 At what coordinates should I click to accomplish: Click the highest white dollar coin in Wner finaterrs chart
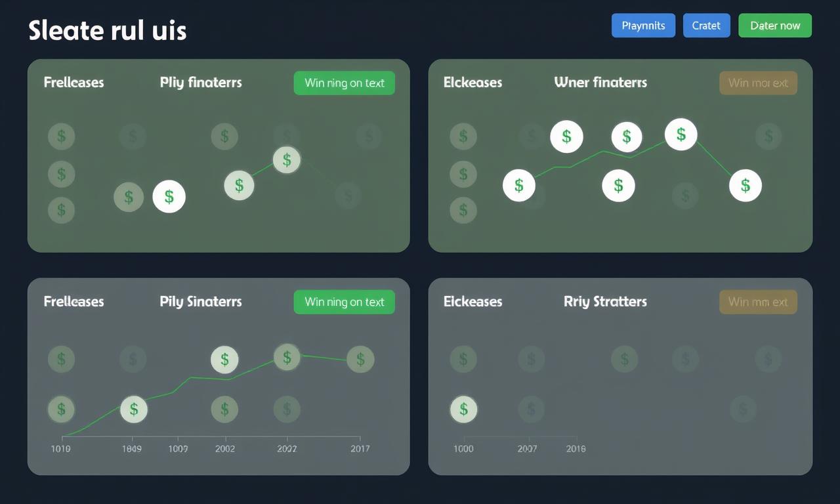pyautogui.click(x=681, y=135)
